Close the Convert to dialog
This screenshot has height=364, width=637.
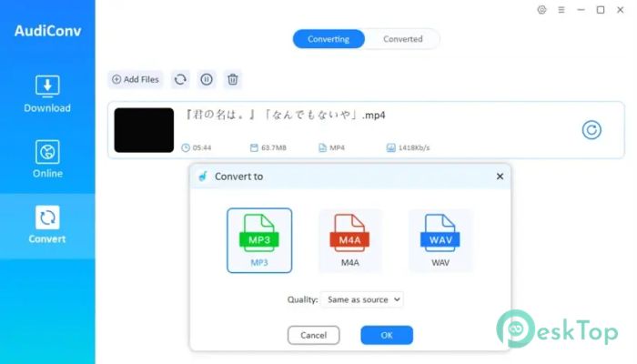click(500, 177)
